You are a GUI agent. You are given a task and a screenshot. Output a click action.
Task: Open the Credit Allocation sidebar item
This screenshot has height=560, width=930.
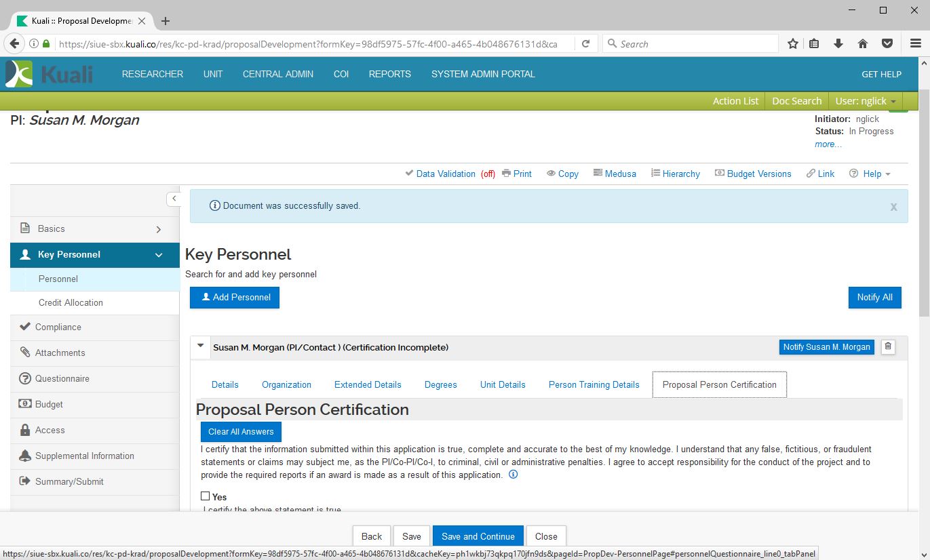click(71, 303)
